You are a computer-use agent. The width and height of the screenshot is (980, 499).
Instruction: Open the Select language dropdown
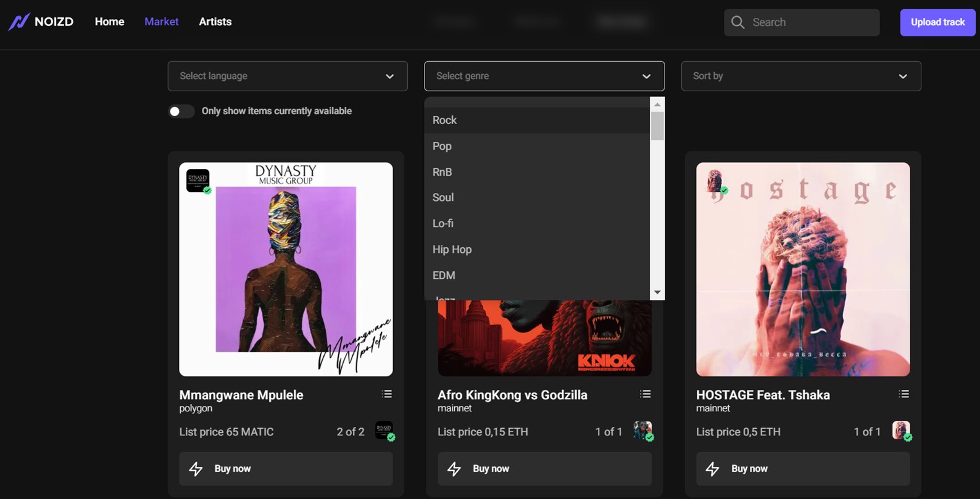coord(287,76)
